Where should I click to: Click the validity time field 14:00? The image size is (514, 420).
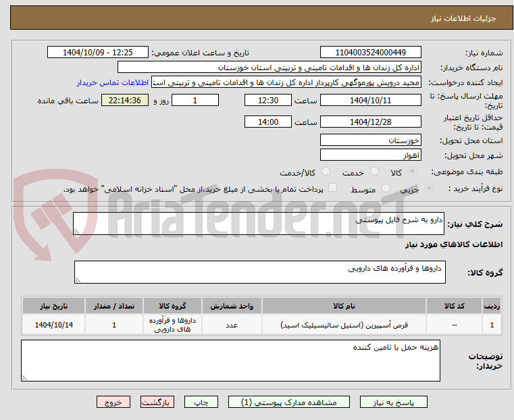pos(268,122)
